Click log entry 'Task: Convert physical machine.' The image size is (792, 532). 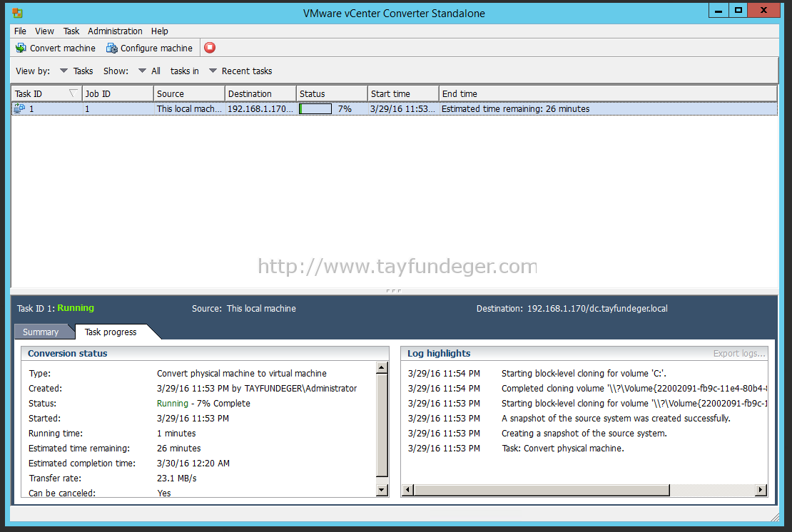563,449
